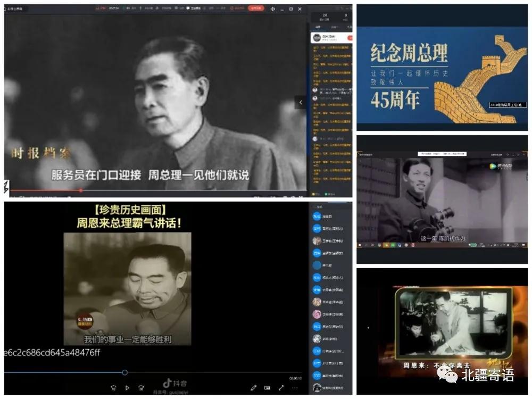This screenshot has height=399, width=532.
Task: Click the red follow button beside chat host
Action: point(350,38)
